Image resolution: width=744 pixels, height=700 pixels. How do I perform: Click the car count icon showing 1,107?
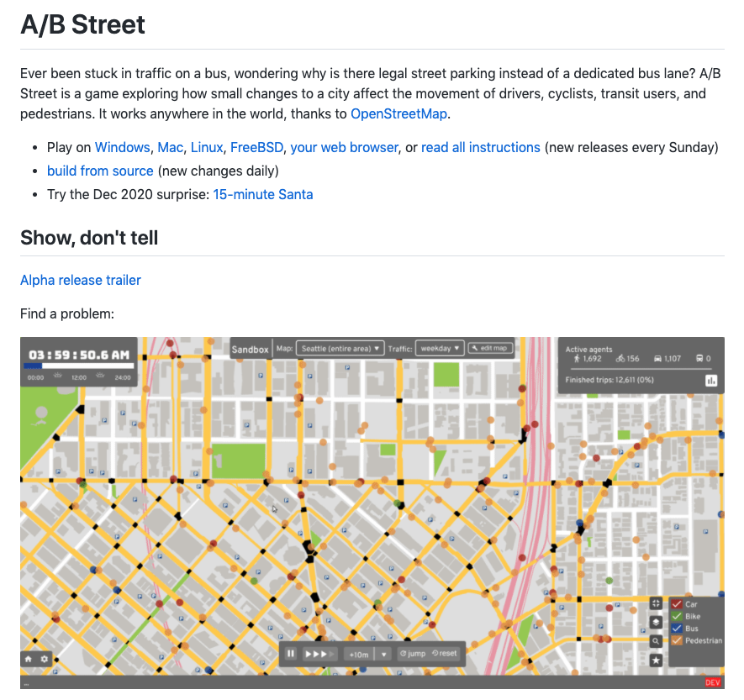(657, 359)
